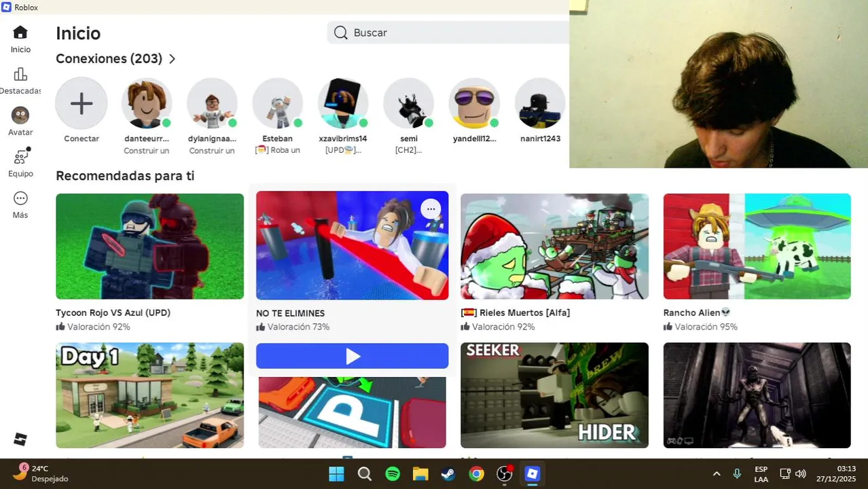Screen dimensions: 868x489
Task: Open Rancho Alien game thumbnail
Action: (x=757, y=247)
